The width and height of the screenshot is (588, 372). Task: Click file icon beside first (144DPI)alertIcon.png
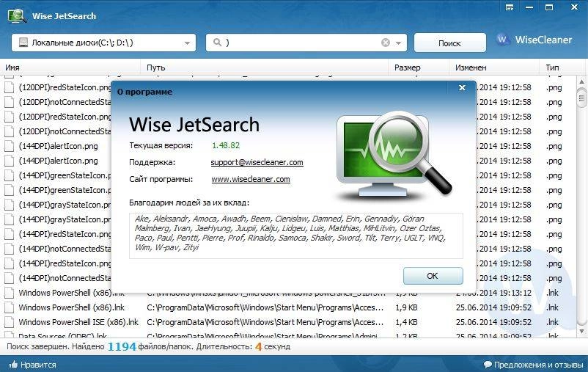tap(9, 146)
